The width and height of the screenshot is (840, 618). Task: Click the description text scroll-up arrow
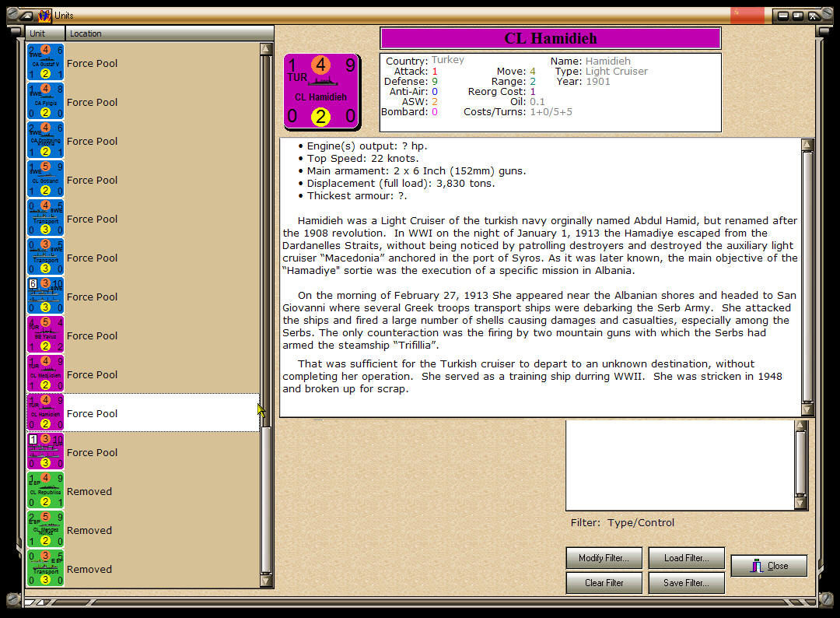point(807,144)
